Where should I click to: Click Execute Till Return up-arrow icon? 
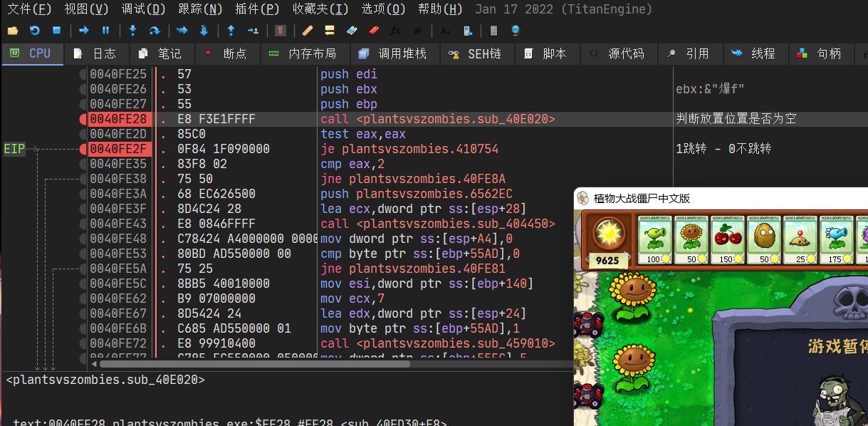click(x=231, y=31)
